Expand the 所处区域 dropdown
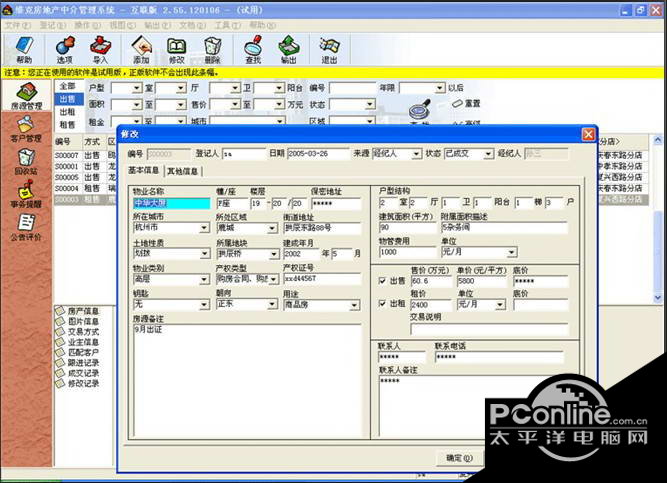Image resolution: width=667 pixels, height=483 pixels. pyautogui.click(x=272, y=229)
